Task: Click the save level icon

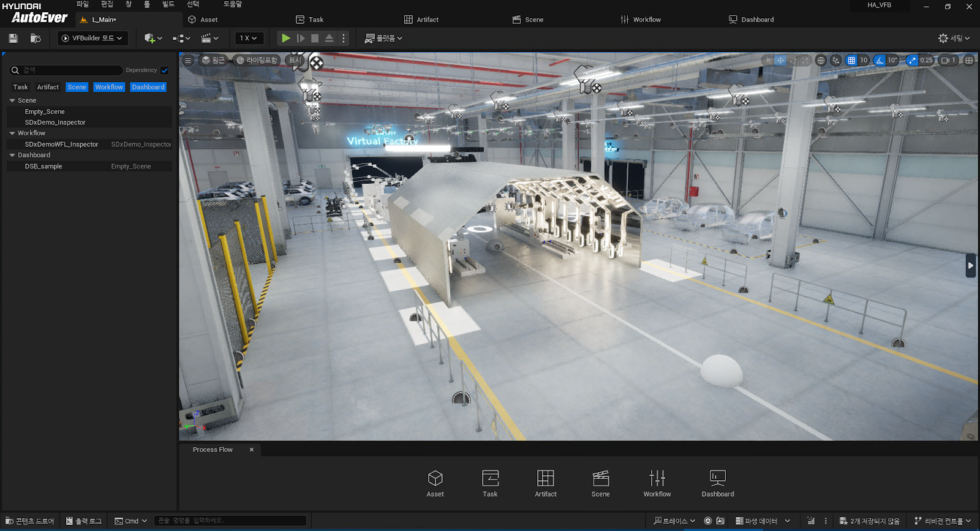Action: pos(13,38)
